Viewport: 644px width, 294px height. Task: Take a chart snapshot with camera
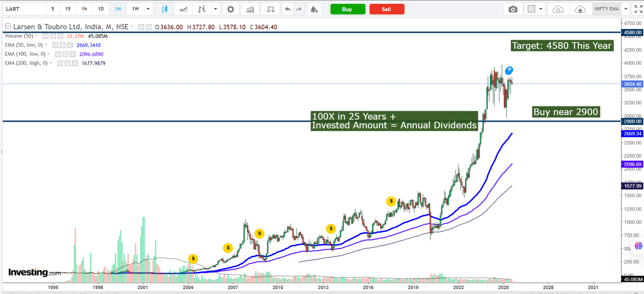(x=513, y=9)
